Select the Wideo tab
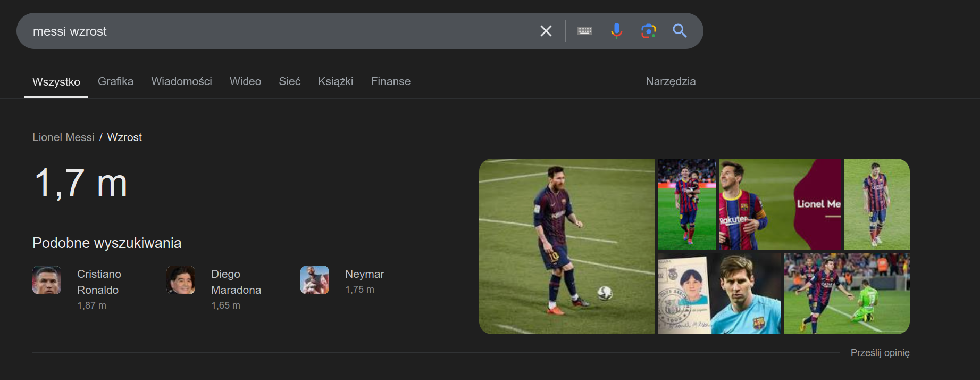Viewport: 980px width, 380px height. pos(245,81)
